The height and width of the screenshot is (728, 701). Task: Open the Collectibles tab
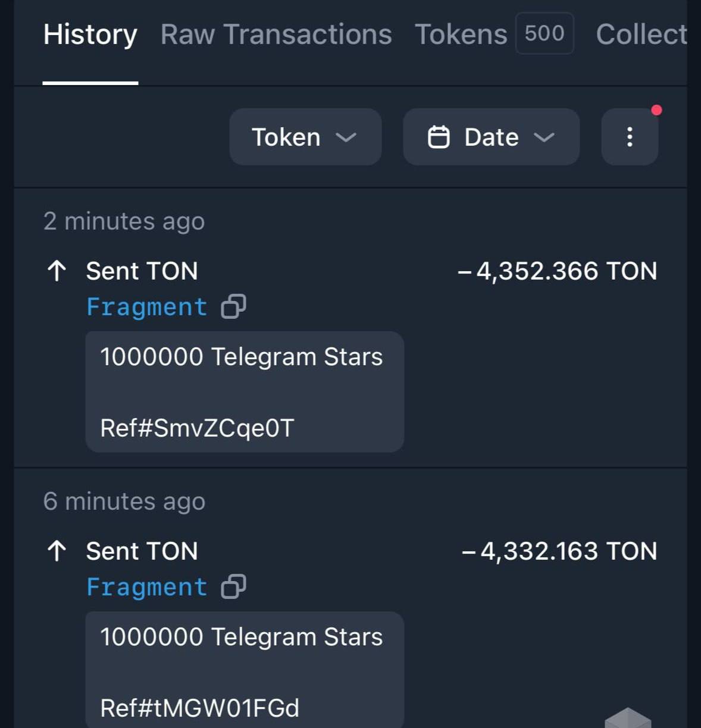(x=641, y=34)
